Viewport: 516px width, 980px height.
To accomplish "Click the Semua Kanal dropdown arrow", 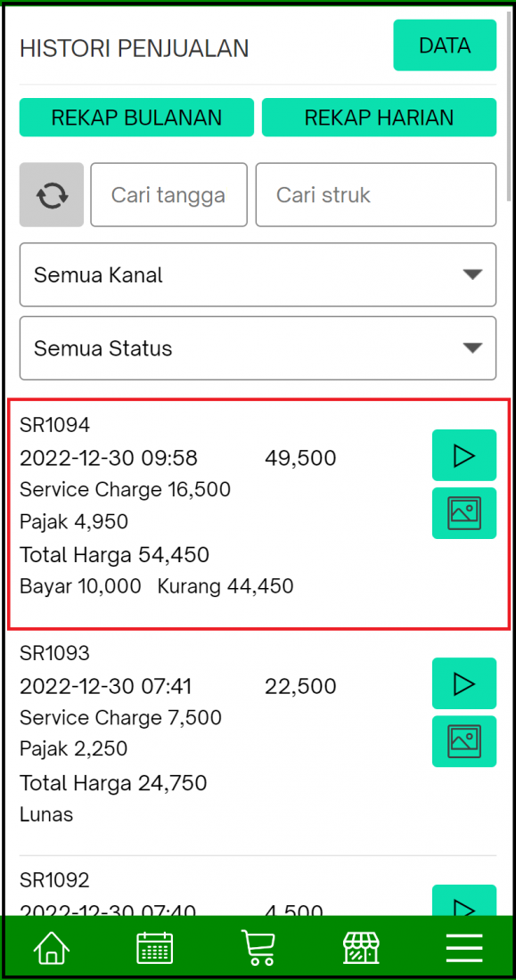I will 473,274.
